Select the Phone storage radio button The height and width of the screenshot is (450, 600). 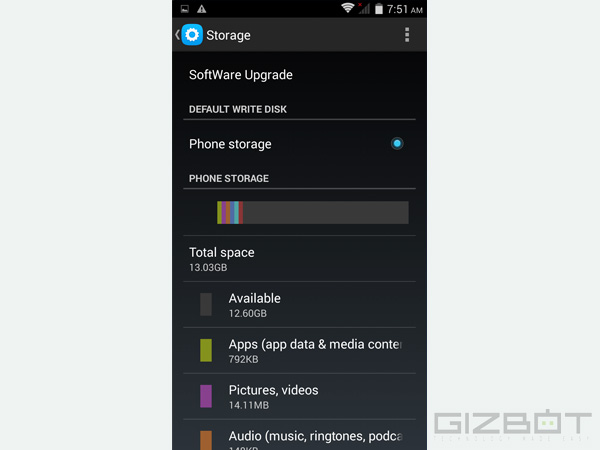(397, 143)
